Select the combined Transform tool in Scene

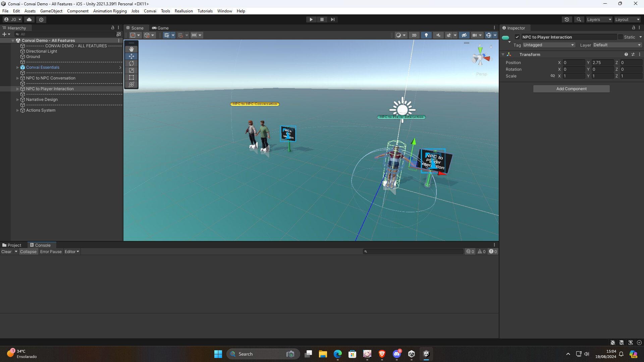(131, 84)
